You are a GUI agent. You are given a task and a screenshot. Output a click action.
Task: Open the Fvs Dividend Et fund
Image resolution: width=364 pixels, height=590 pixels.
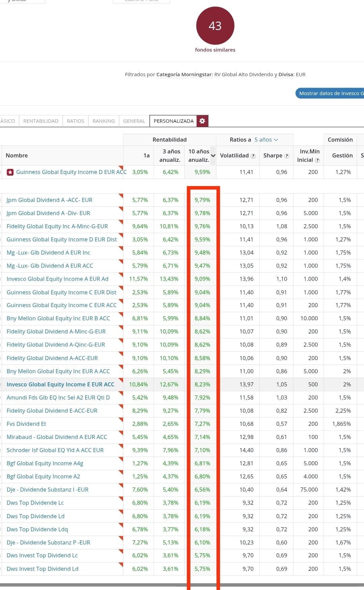(x=26, y=424)
